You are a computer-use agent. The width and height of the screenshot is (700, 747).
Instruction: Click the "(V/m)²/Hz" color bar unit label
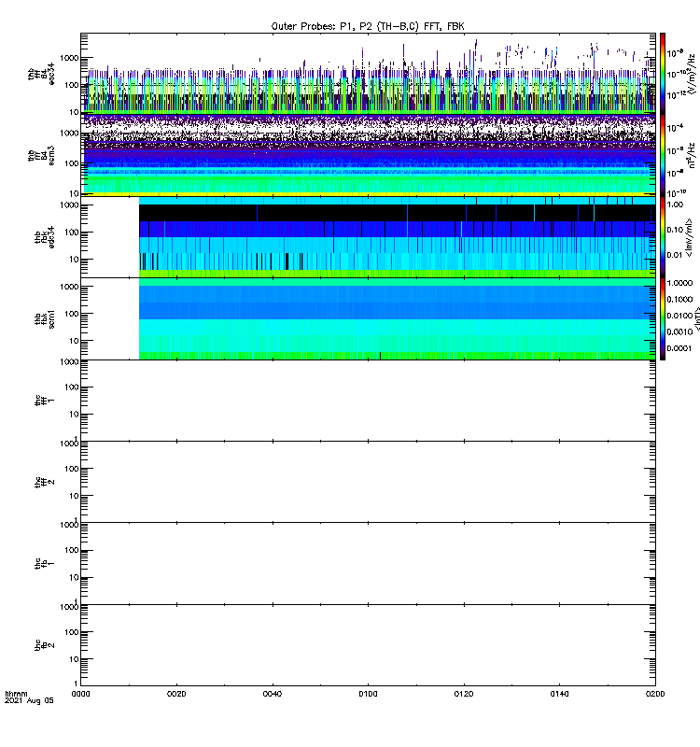pos(692,74)
